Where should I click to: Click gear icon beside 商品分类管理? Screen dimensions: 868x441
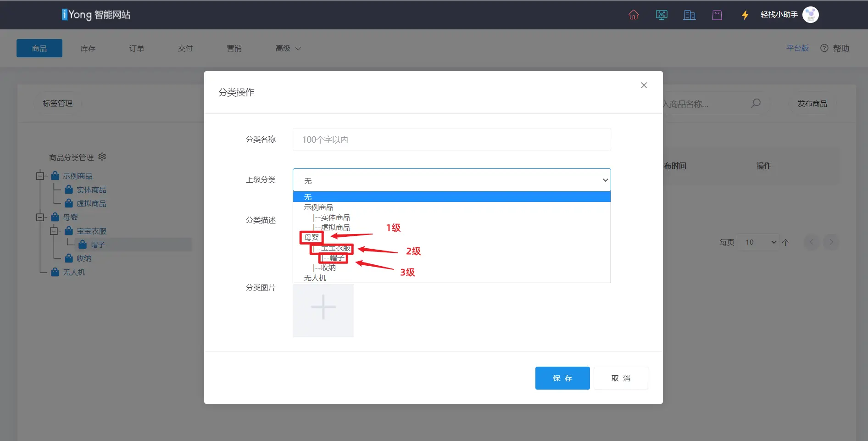click(x=102, y=157)
